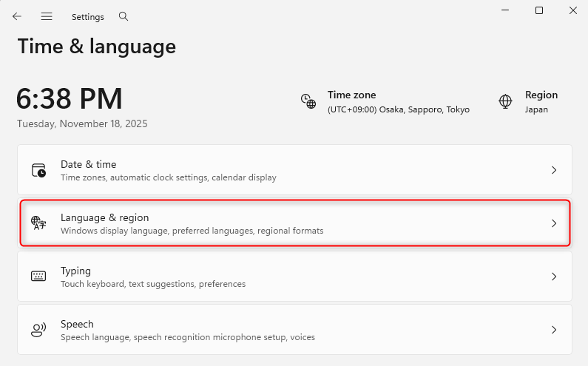Click the Typing keyboard icon

pyautogui.click(x=38, y=277)
